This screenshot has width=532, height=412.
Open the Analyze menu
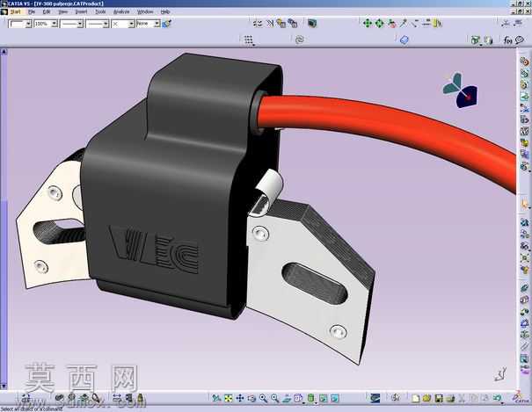121,11
